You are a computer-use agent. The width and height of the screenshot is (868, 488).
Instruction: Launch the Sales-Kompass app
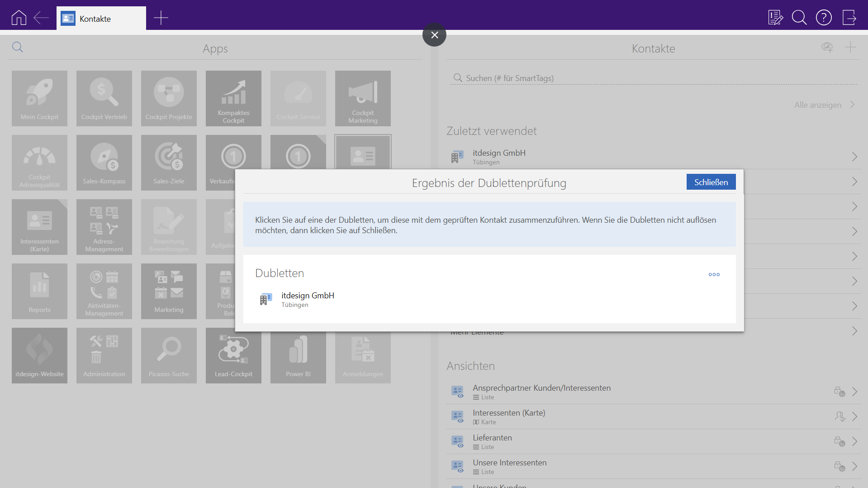(104, 163)
